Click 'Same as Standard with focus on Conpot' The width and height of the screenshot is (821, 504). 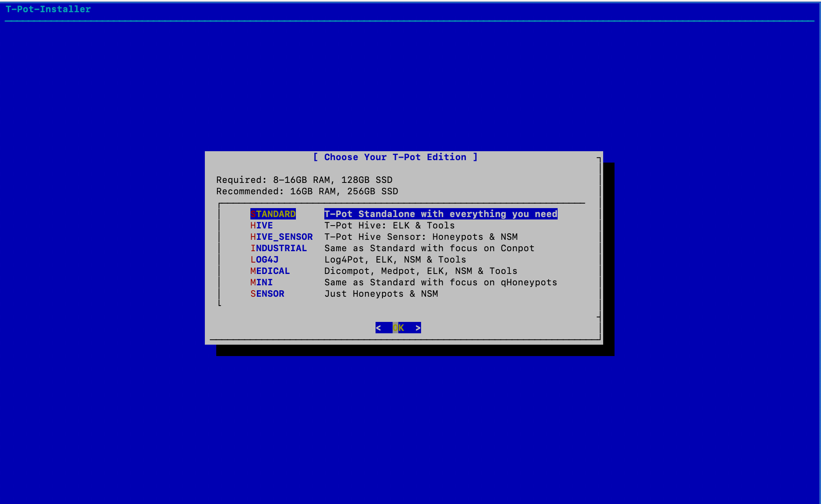[x=429, y=248]
